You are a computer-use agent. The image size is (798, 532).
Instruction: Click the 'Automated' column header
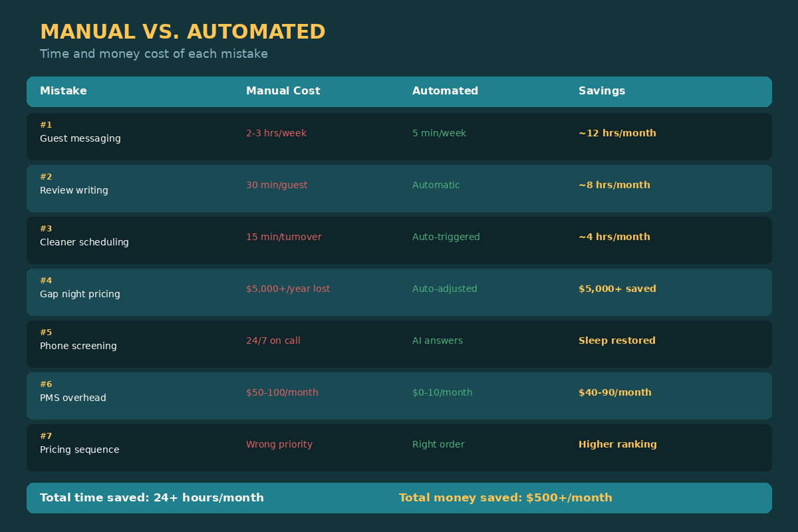(x=445, y=91)
